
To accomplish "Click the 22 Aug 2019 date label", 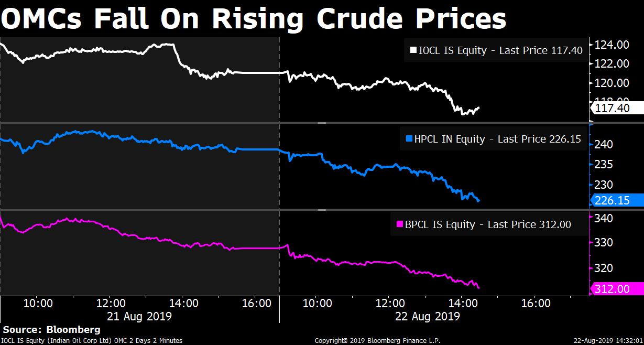I will pos(427,317).
